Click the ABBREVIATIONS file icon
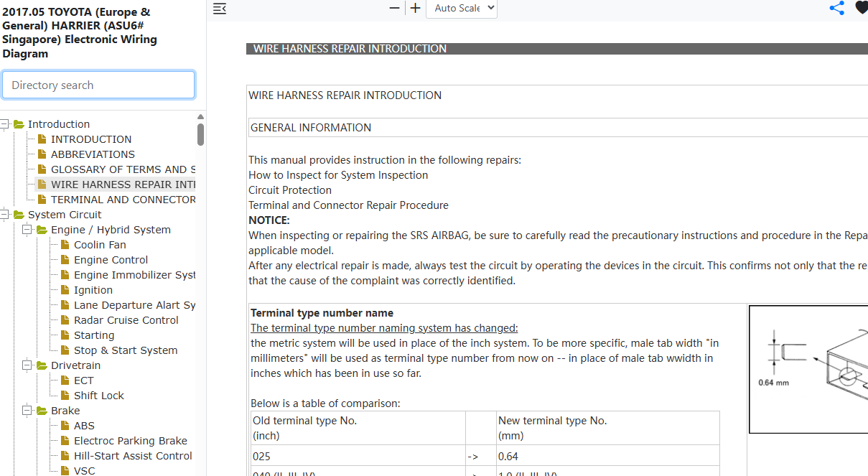Viewport: 868px width, 476px height. click(42, 154)
